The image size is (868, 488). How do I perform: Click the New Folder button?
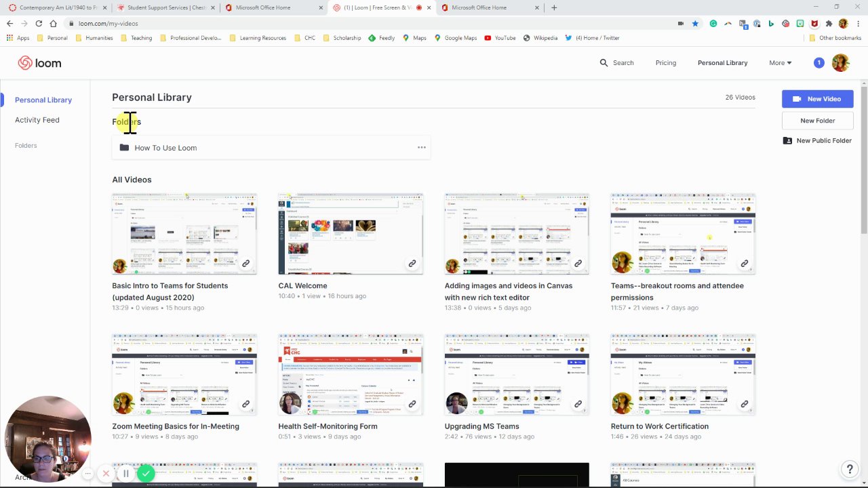click(817, 121)
